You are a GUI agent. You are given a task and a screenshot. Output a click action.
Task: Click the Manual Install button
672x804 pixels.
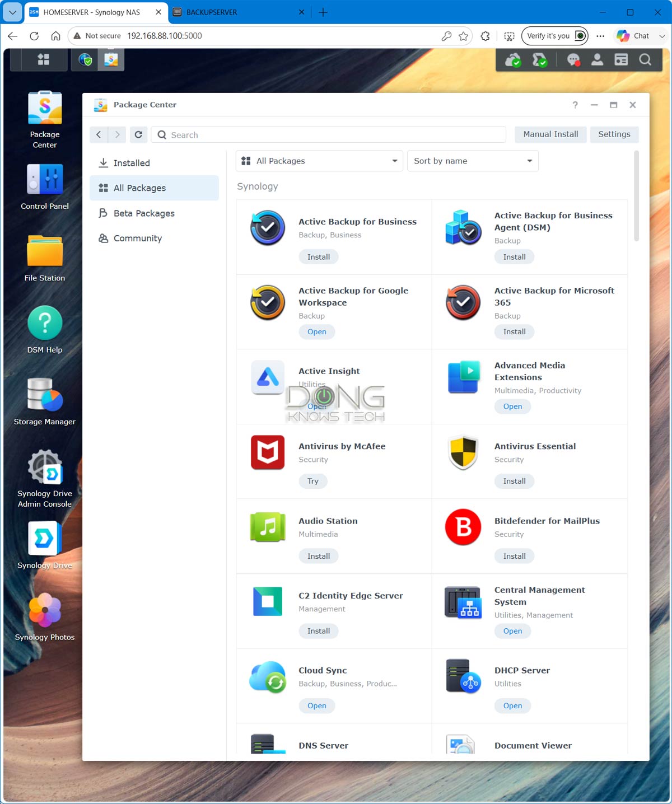(550, 134)
